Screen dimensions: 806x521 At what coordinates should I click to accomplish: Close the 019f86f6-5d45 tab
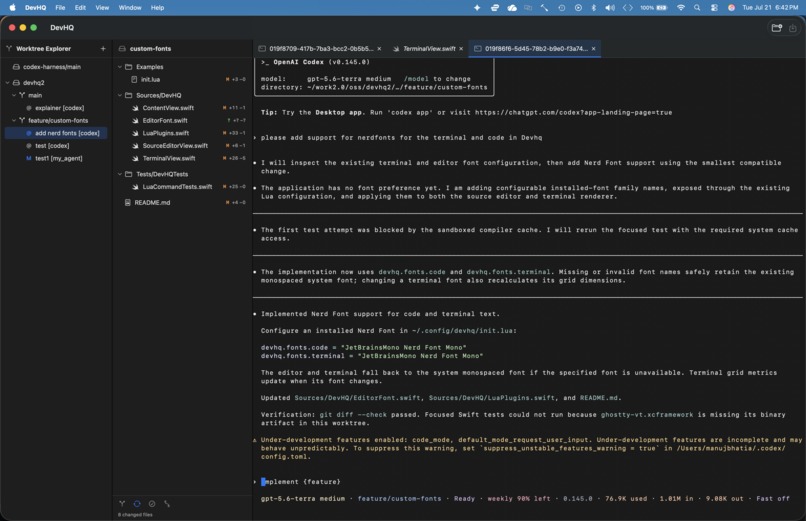click(x=593, y=48)
